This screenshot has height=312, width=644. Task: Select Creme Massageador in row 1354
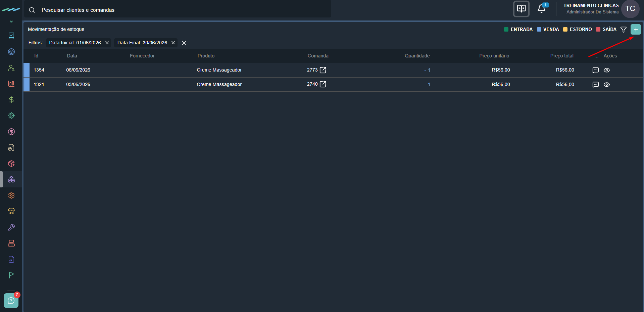(x=219, y=70)
